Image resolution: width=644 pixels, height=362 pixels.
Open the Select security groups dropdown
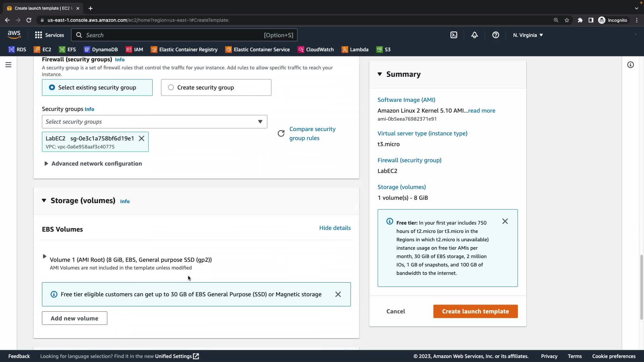point(154,122)
